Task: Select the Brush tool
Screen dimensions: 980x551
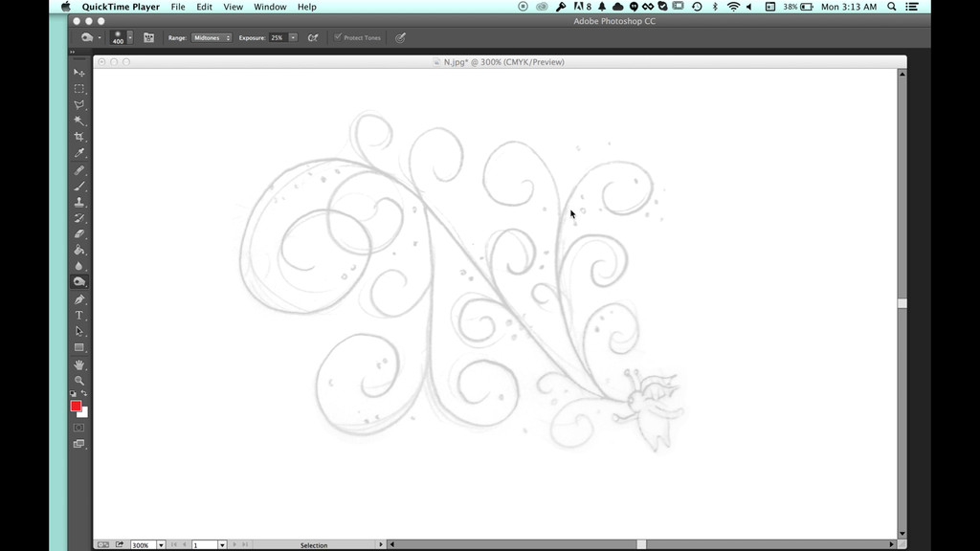Action: pyautogui.click(x=79, y=187)
